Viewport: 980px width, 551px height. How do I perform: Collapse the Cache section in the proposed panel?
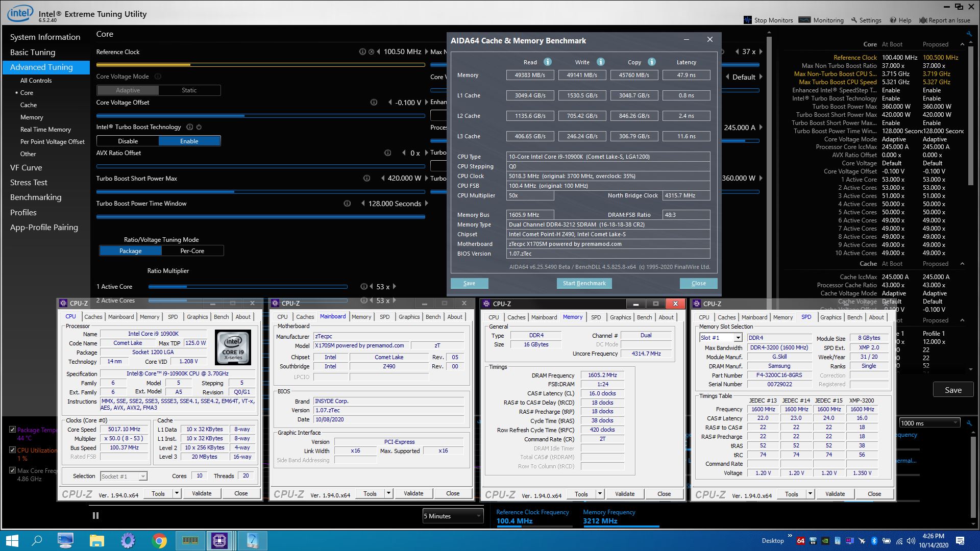[962, 264]
